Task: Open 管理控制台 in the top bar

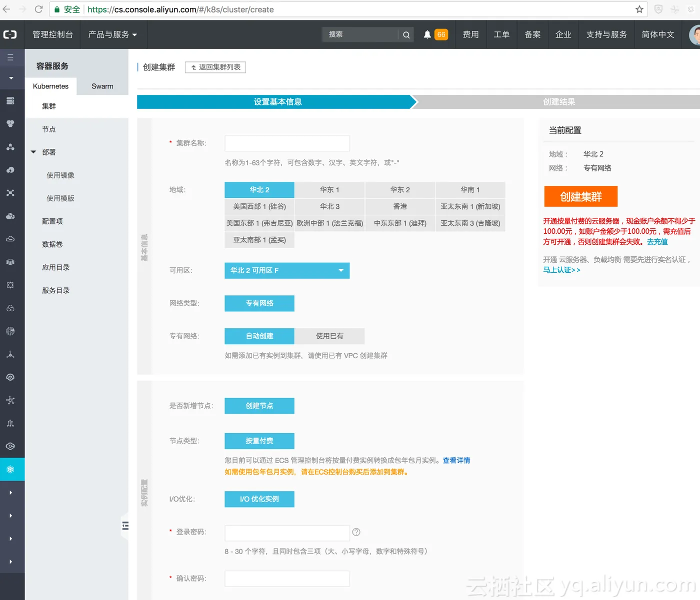Action: click(52, 34)
